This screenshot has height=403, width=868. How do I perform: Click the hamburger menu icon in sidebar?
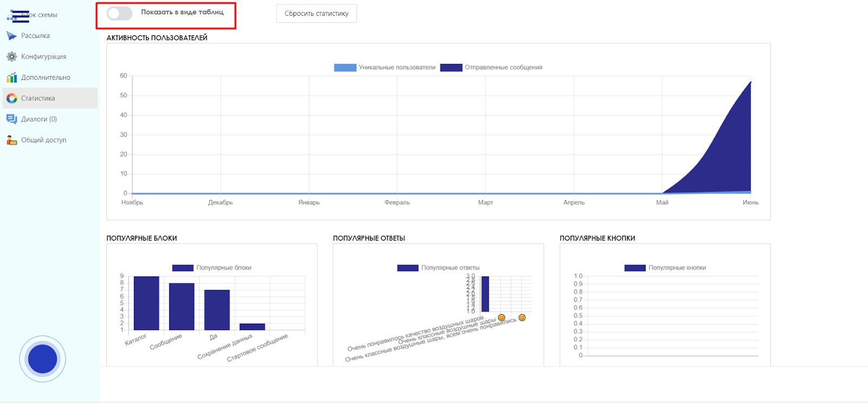click(x=20, y=16)
